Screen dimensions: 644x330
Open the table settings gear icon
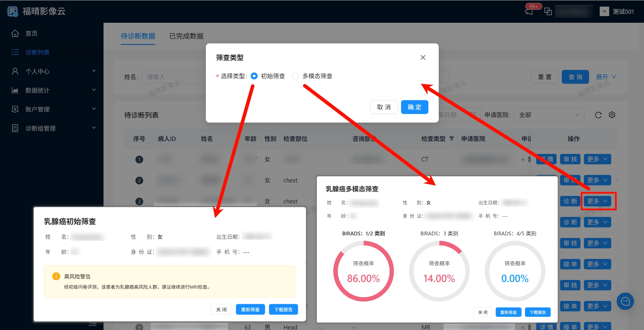612,115
